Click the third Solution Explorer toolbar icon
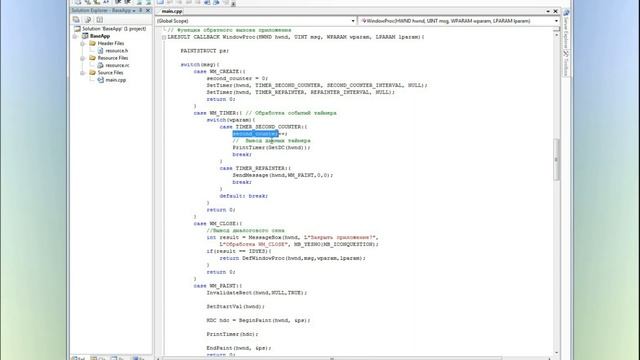Viewport: 640px width, 360px height. pos(100,20)
